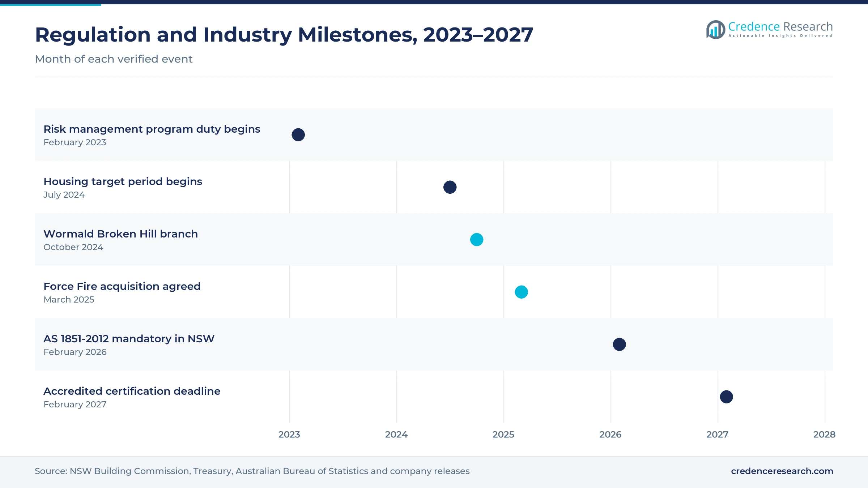Select the July 2024 housing target dot
Screen dimensions: 868x488
pos(450,187)
